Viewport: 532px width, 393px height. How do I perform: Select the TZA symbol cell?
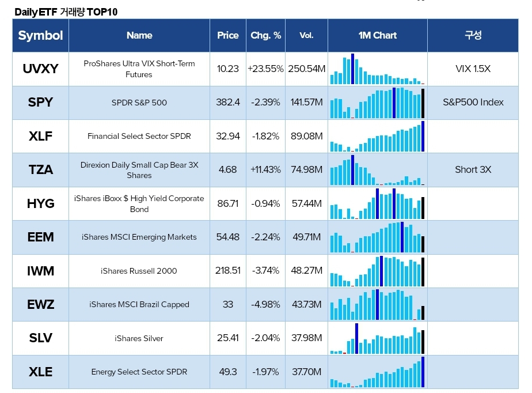pyautogui.click(x=40, y=169)
